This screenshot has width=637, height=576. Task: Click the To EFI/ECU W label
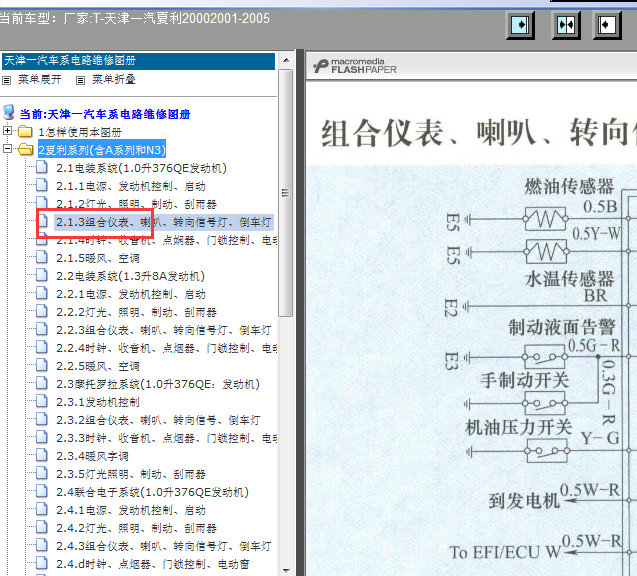click(505, 552)
